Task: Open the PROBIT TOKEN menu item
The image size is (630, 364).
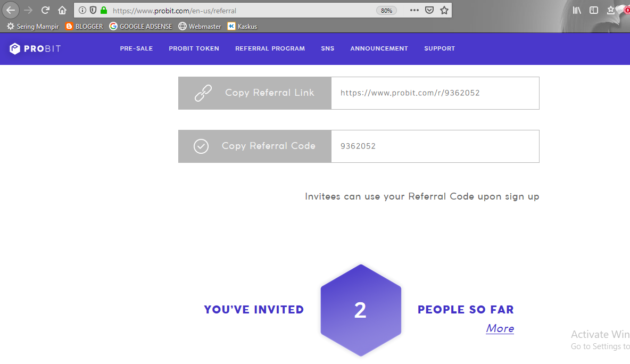Action: (x=194, y=48)
